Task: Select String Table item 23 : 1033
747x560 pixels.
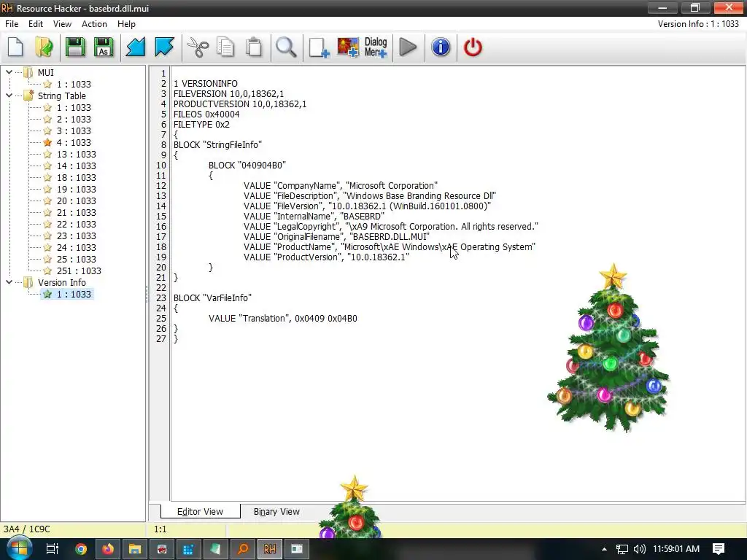Action: (76, 236)
